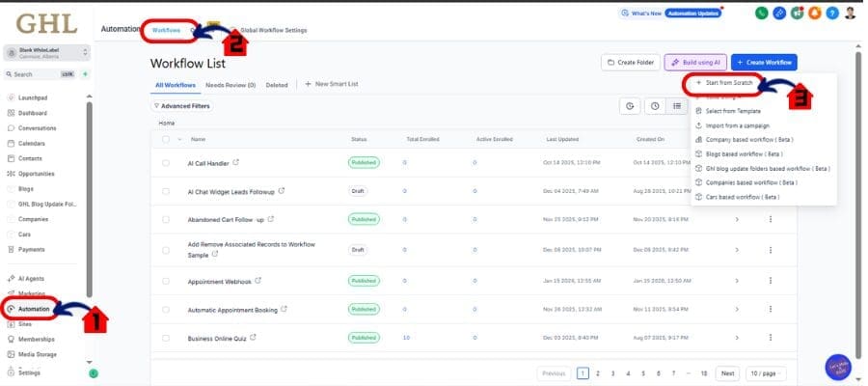Select the Workflows tab
This screenshot has width=868, height=386.
click(x=166, y=30)
